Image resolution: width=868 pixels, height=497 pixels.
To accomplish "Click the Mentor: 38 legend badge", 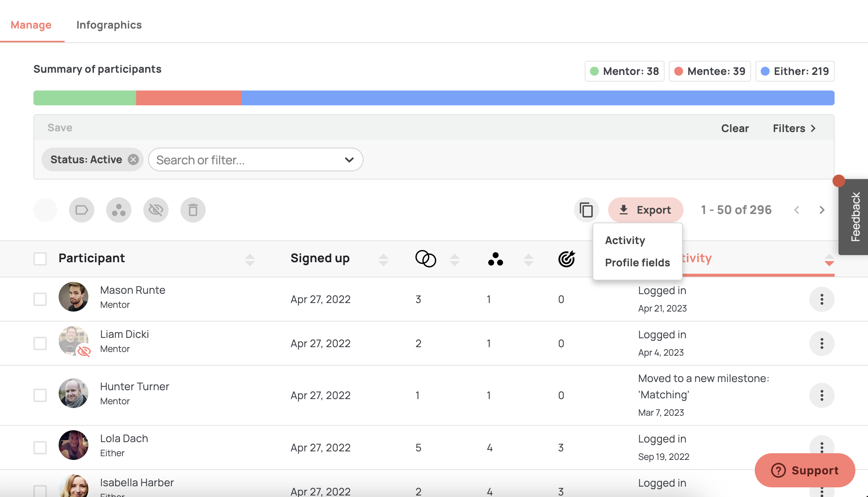I will tap(624, 71).
